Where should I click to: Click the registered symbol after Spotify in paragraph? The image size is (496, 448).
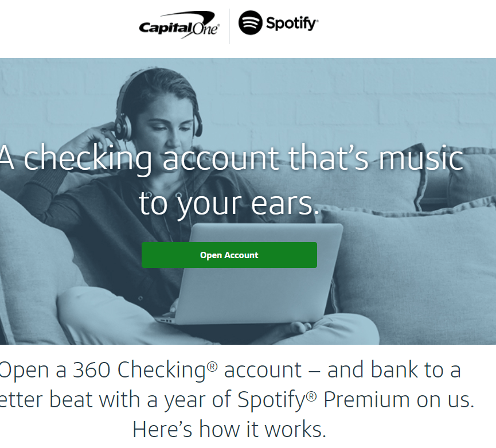coord(311,396)
